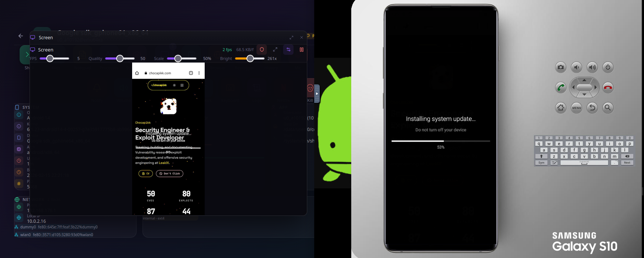
Task: Click the emulator back arrow button
Action: pyautogui.click(x=592, y=108)
